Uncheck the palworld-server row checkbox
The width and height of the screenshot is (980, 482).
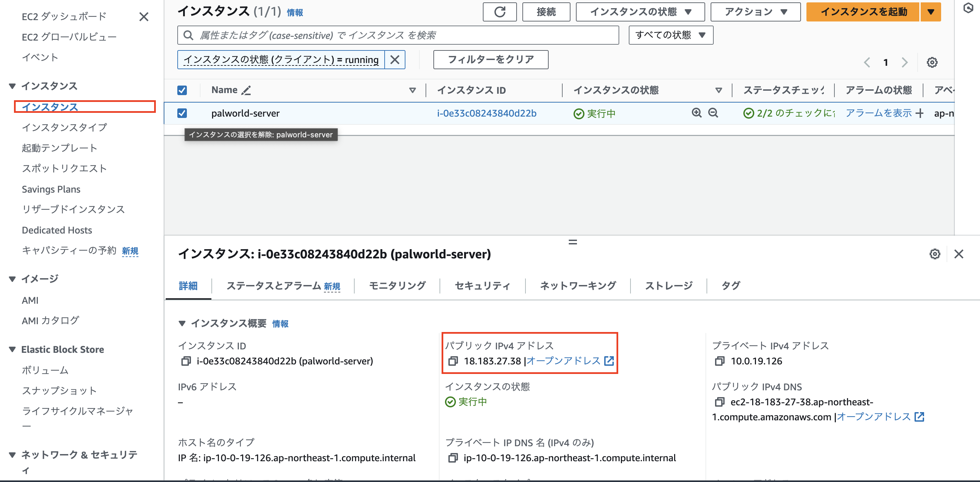coord(182,114)
